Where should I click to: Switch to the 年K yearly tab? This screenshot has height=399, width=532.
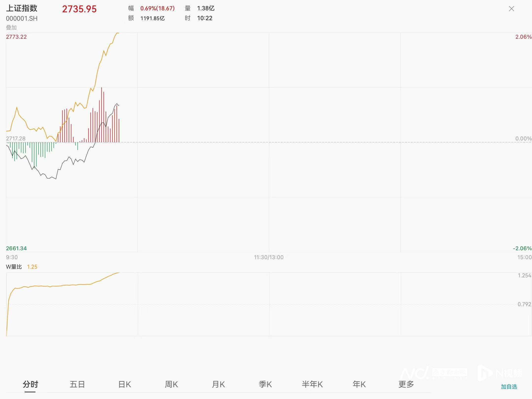coord(359,384)
